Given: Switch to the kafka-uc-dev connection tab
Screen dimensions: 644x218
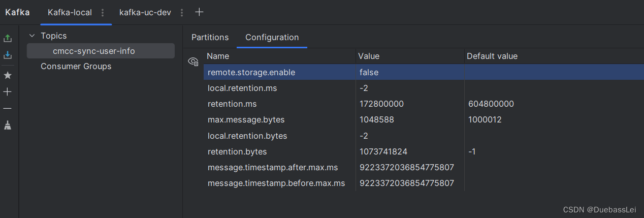Looking at the screenshot, I should click(145, 12).
